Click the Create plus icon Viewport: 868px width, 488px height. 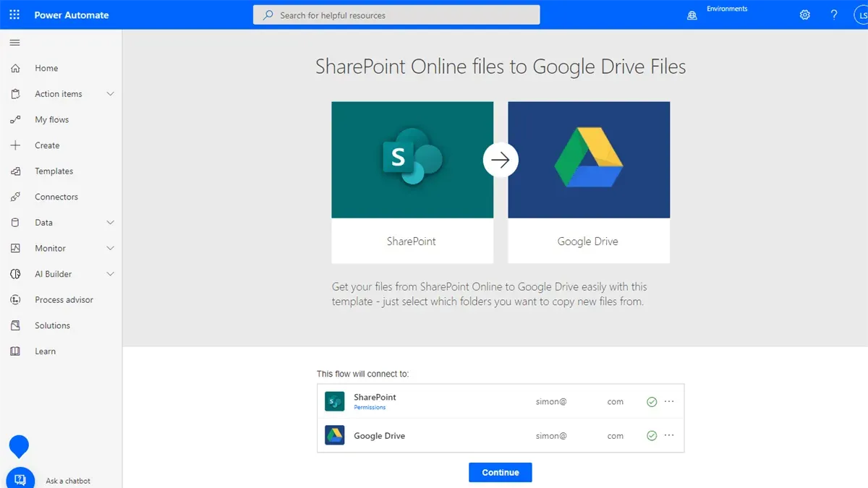click(x=16, y=145)
